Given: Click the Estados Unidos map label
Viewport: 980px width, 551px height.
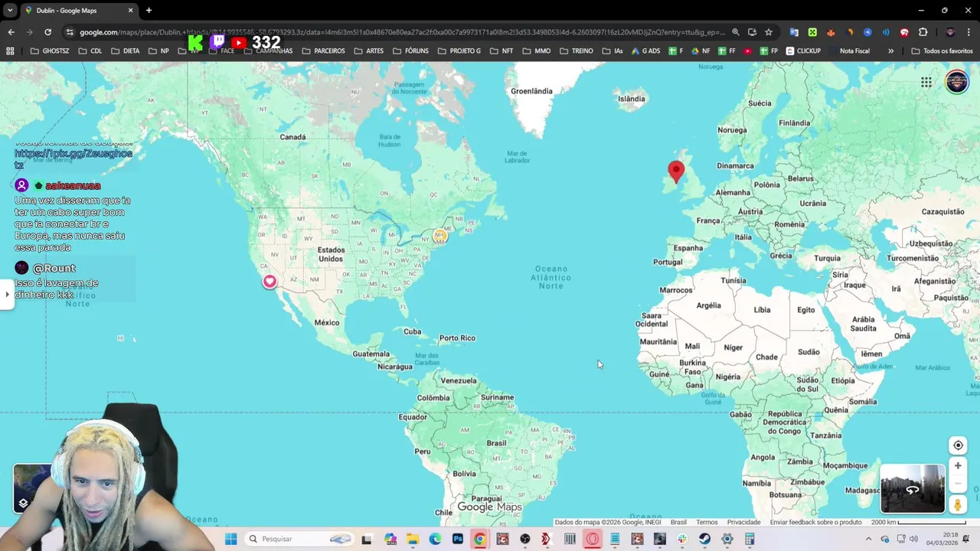Looking at the screenshot, I should (x=332, y=254).
